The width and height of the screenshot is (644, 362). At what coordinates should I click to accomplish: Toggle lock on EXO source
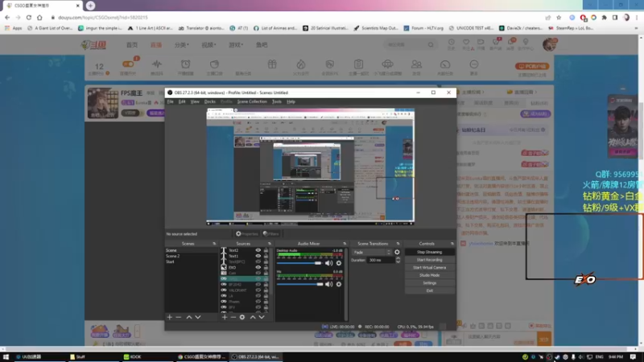point(266,268)
